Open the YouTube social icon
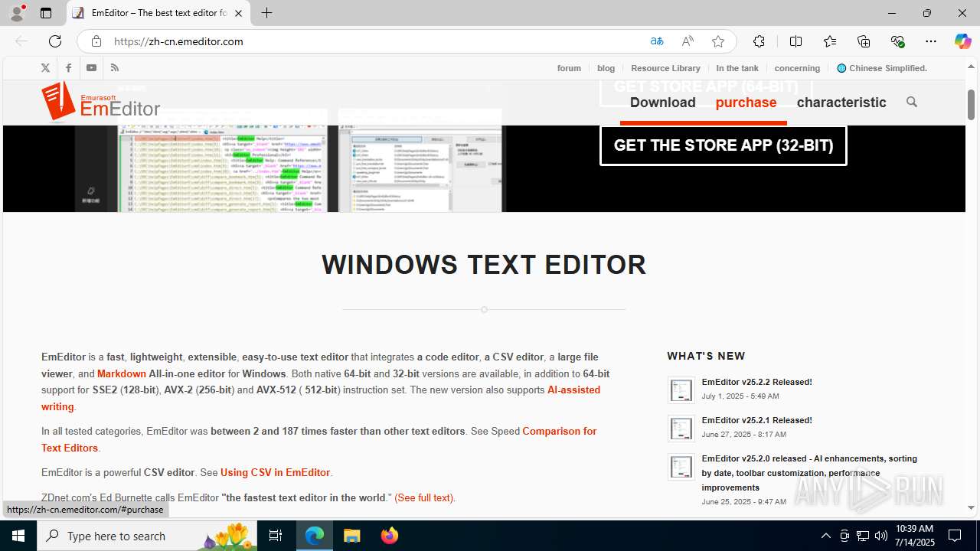 pyautogui.click(x=91, y=68)
